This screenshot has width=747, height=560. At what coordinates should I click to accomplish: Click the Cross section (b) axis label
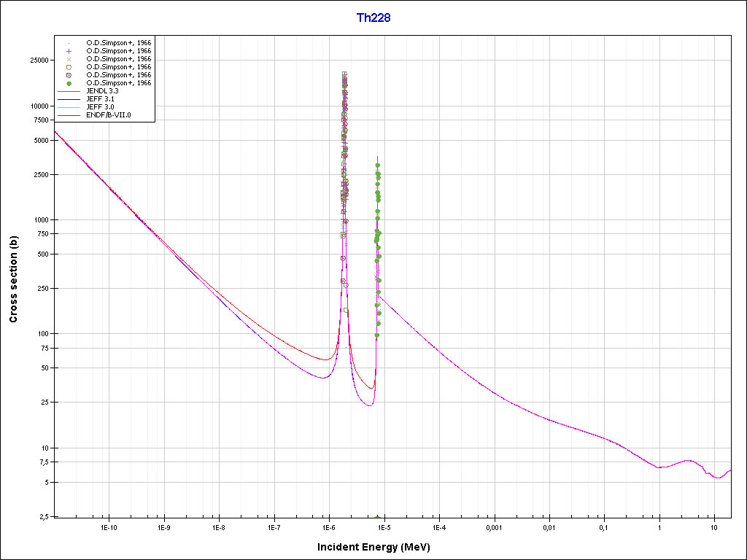[13, 280]
